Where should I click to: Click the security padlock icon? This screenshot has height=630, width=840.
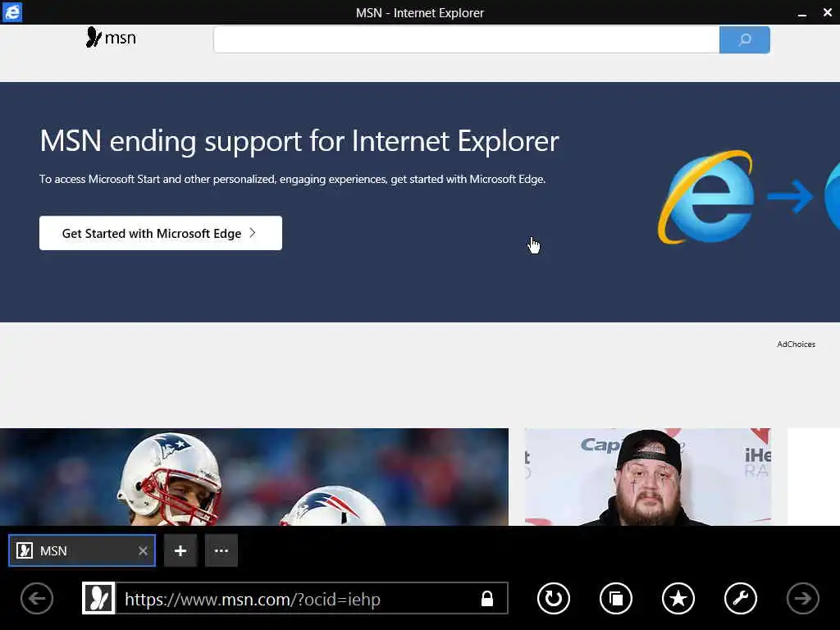pyautogui.click(x=487, y=598)
